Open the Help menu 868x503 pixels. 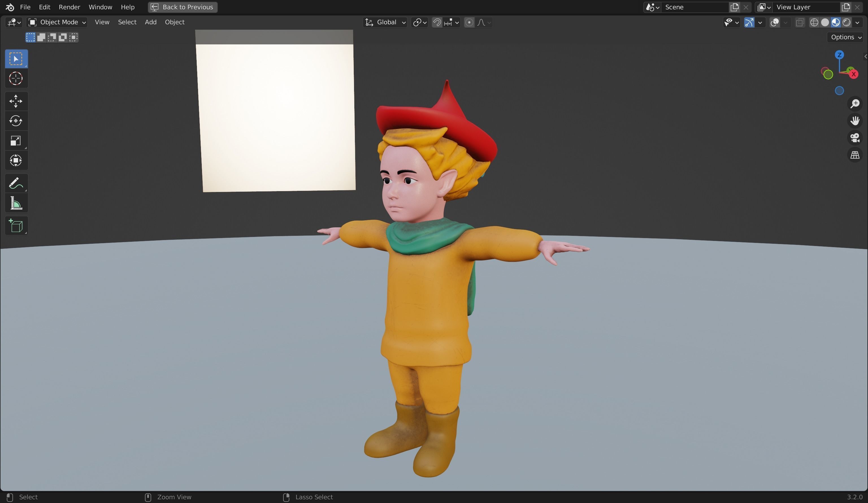pos(127,7)
